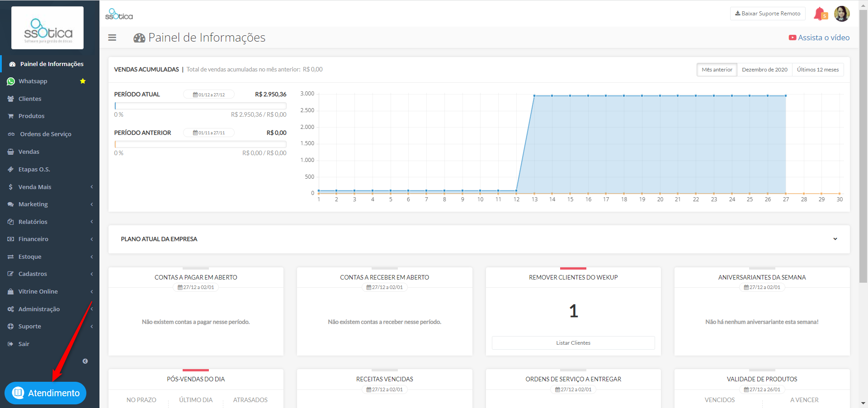Open the notifications bell icon
This screenshot has height=408, width=868.
(820, 14)
